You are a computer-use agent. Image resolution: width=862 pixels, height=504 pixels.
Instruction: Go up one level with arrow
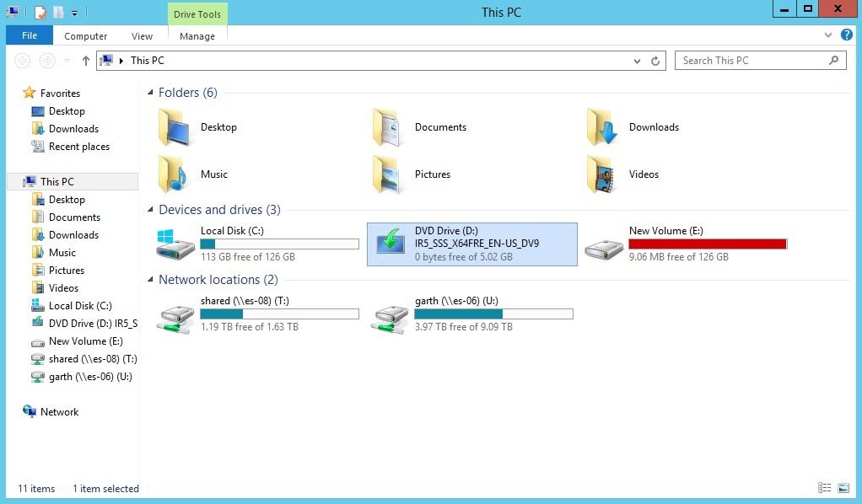pyautogui.click(x=86, y=61)
